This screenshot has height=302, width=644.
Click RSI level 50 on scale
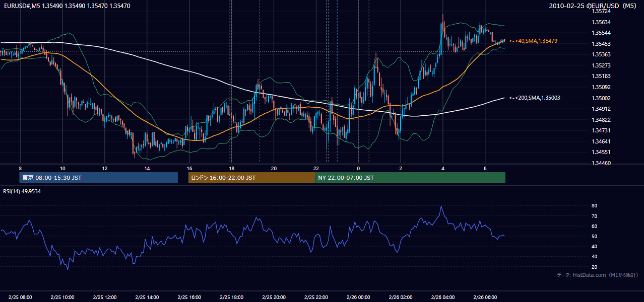click(595, 236)
